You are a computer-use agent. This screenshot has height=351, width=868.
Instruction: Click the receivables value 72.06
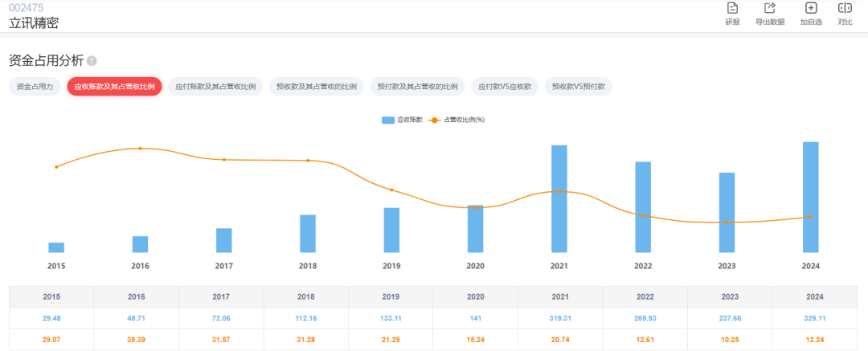click(222, 318)
